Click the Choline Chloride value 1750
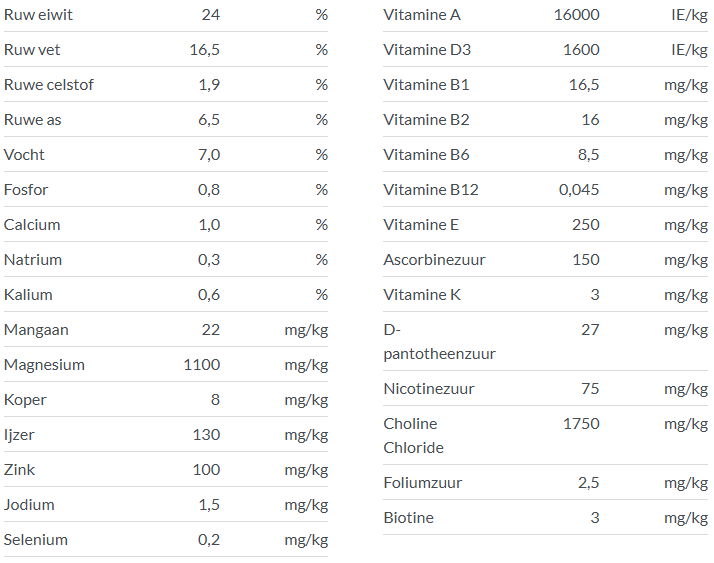This screenshot has height=563, width=714. (581, 424)
